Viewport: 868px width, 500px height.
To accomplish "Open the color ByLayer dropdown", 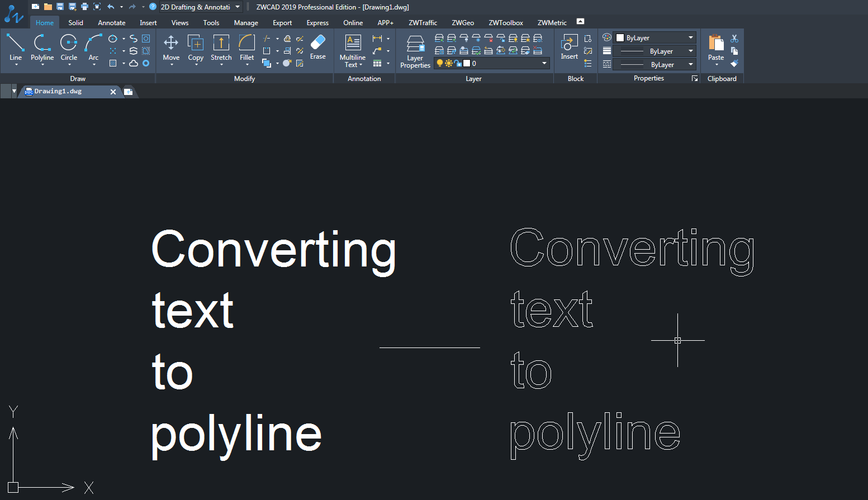I will tap(691, 37).
